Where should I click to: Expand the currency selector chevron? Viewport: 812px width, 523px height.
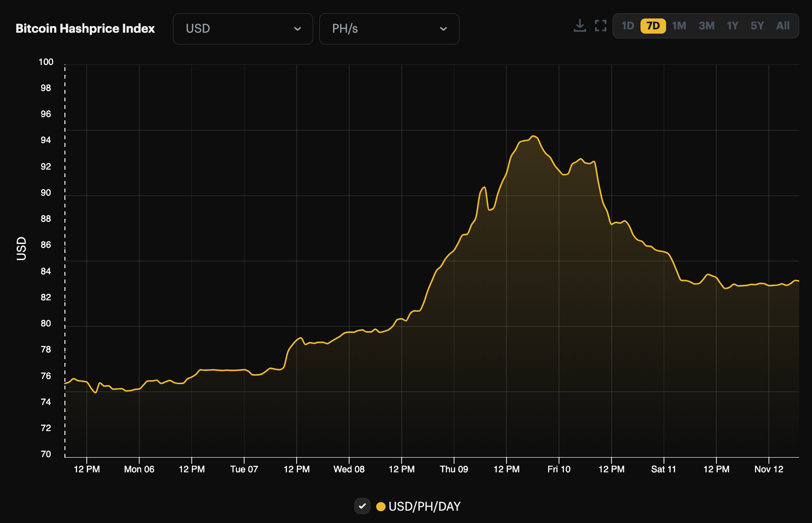click(x=298, y=28)
